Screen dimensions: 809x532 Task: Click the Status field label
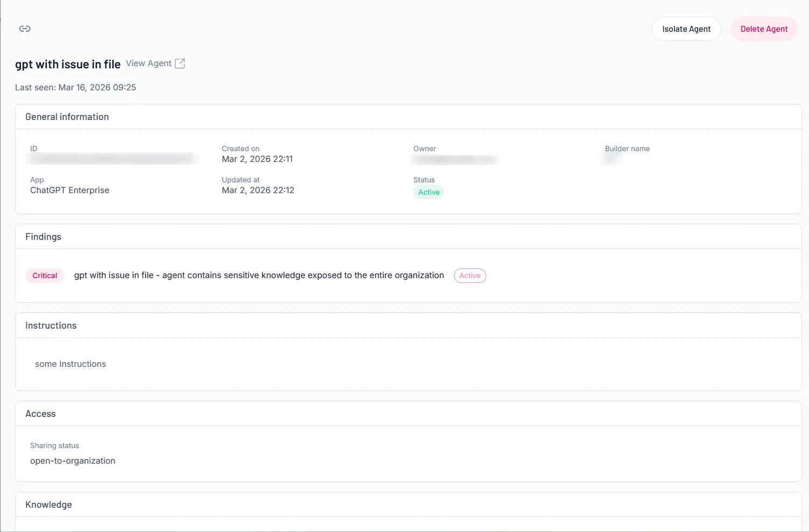click(x=424, y=180)
